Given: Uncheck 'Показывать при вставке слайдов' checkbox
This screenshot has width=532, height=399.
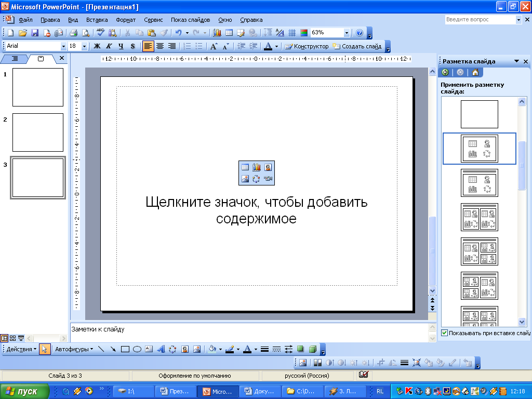Looking at the screenshot, I should click(445, 333).
